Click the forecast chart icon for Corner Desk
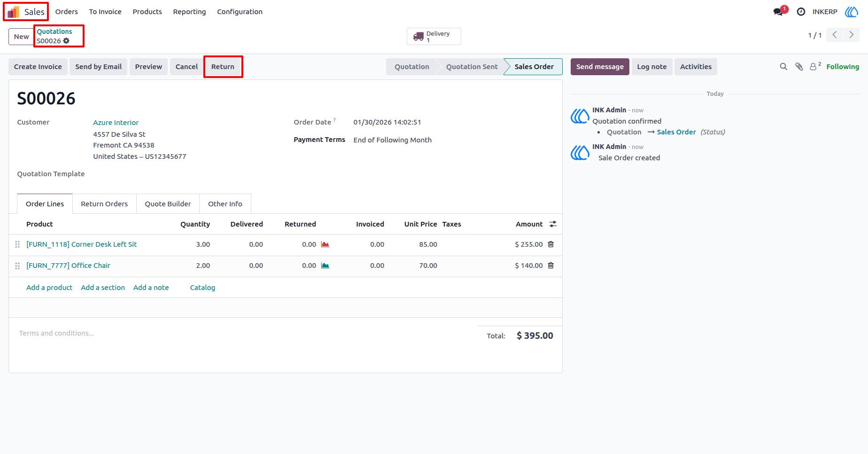 coord(325,244)
